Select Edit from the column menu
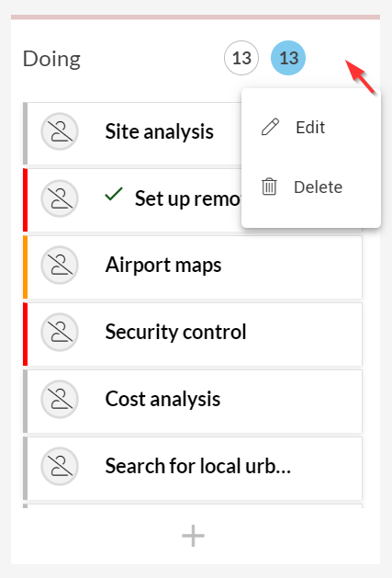This screenshot has height=578, width=392. tap(311, 128)
